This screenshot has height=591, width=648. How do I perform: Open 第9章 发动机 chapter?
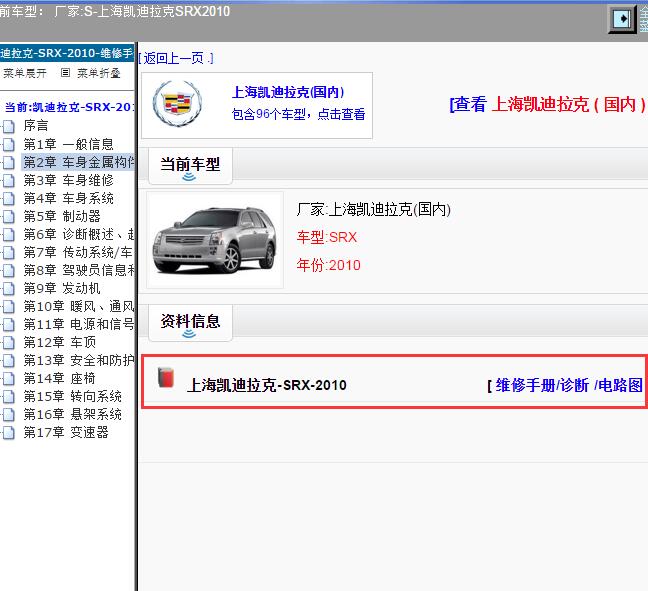[62, 288]
